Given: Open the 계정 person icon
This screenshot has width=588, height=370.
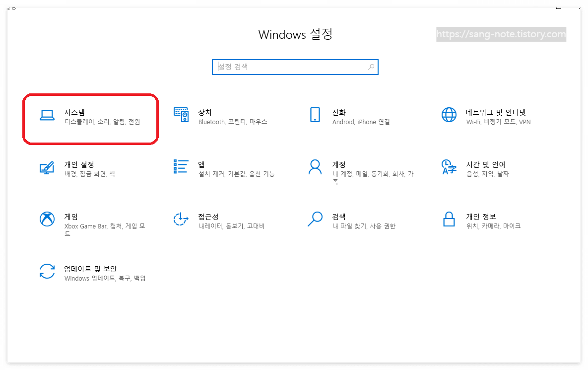Looking at the screenshot, I should tap(315, 167).
